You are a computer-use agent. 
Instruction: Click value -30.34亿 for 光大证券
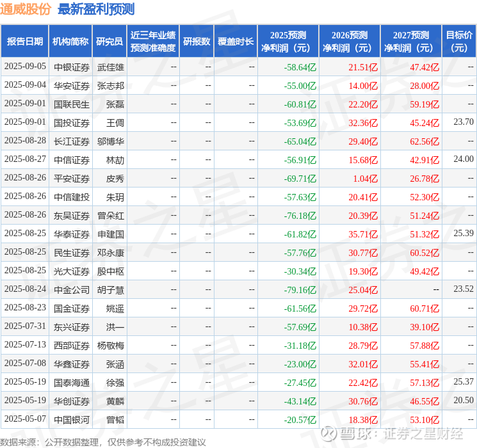point(300,271)
